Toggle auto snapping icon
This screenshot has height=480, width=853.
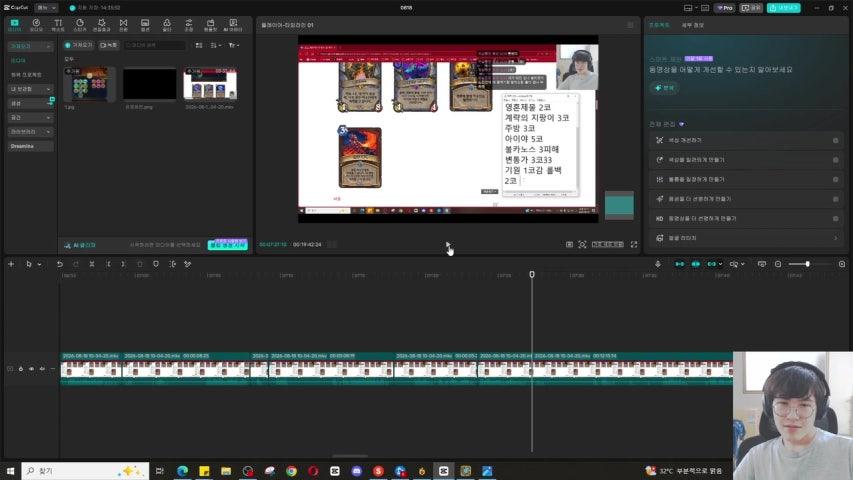pos(696,264)
